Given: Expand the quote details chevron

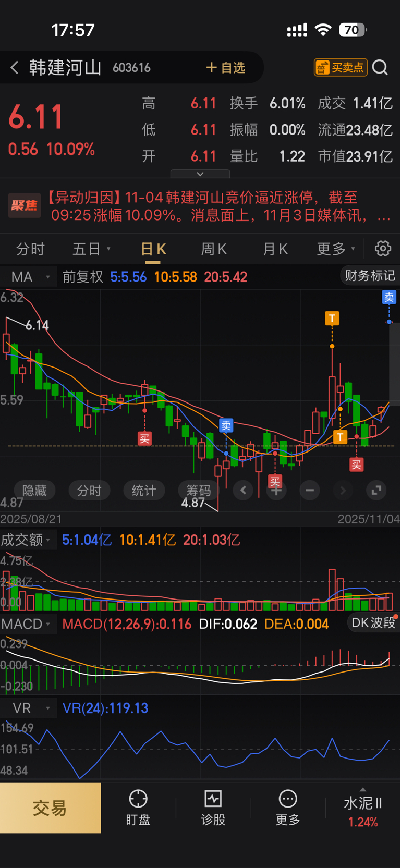Looking at the screenshot, I should tap(200, 174).
